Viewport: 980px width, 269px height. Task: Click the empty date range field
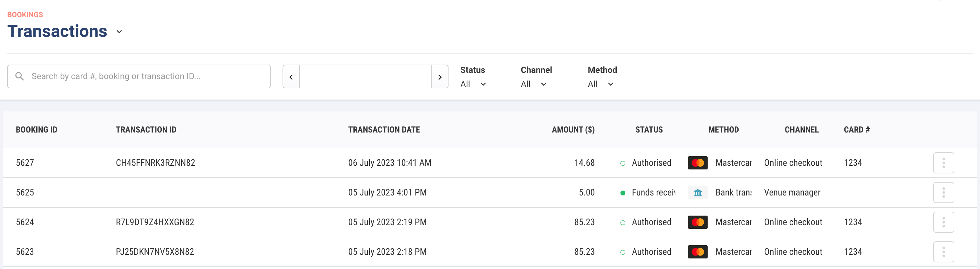pos(365,76)
